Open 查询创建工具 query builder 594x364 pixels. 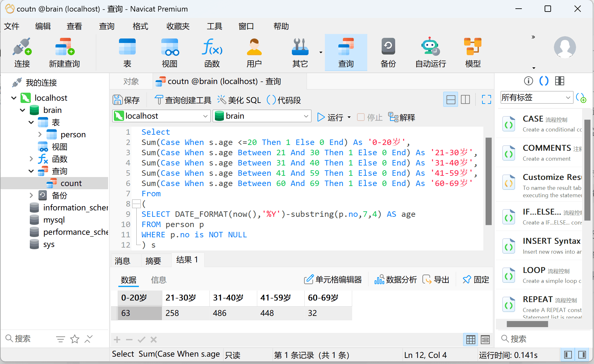coord(182,100)
